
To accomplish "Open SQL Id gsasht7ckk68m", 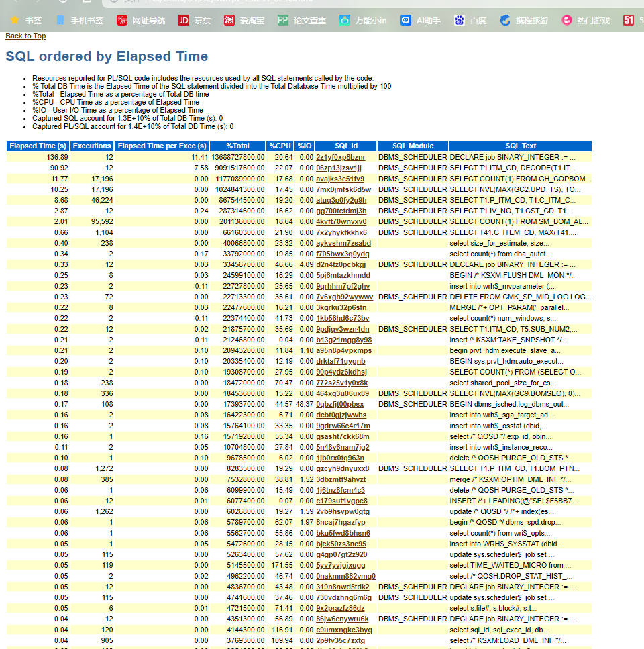I will 343,437.
